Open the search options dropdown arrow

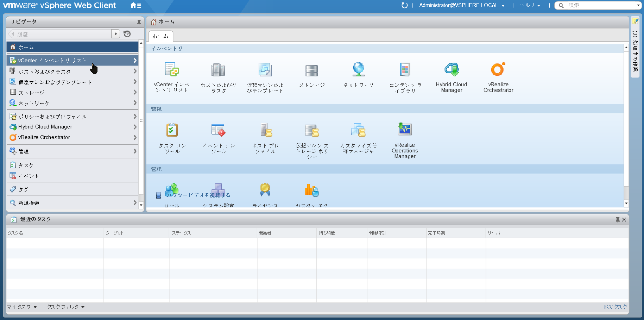(x=638, y=5)
